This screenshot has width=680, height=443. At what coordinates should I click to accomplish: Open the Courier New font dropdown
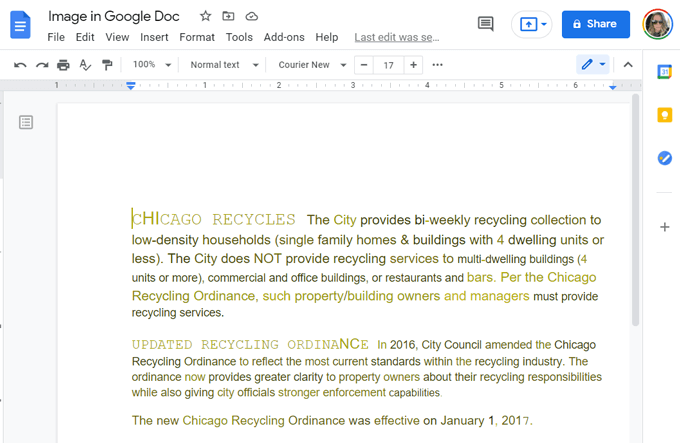[313, 65]
